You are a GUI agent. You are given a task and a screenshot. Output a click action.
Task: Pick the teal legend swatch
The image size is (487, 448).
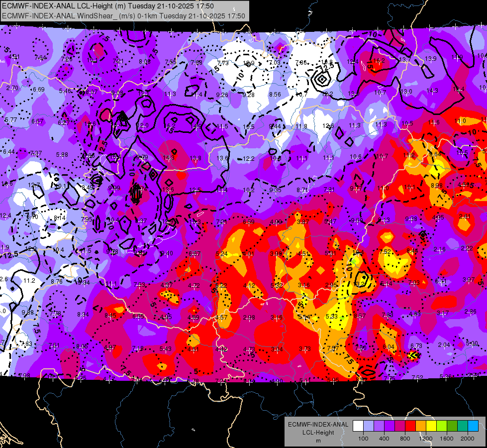[x=463, y=426]
